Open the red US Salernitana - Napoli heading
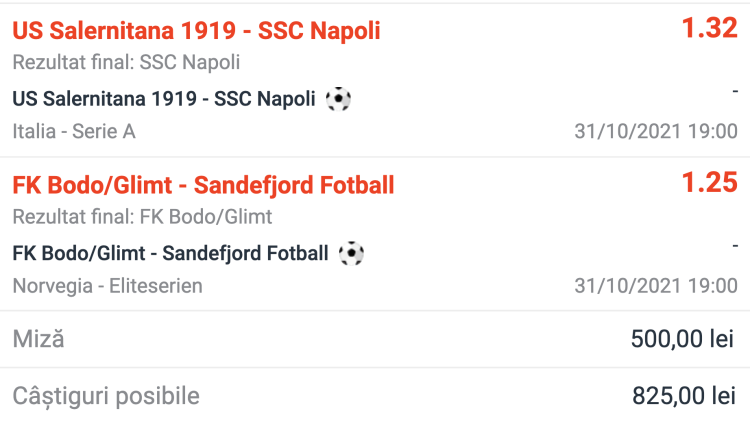750x422 pixels. tap(196, 31)
